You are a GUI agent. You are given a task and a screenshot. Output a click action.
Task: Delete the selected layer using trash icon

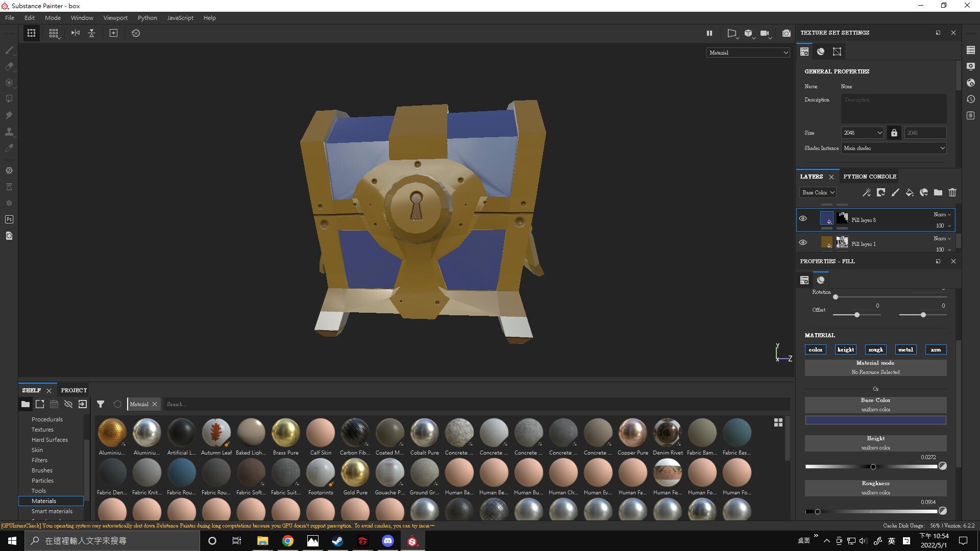pyautogui.click(x=952, y=192)
